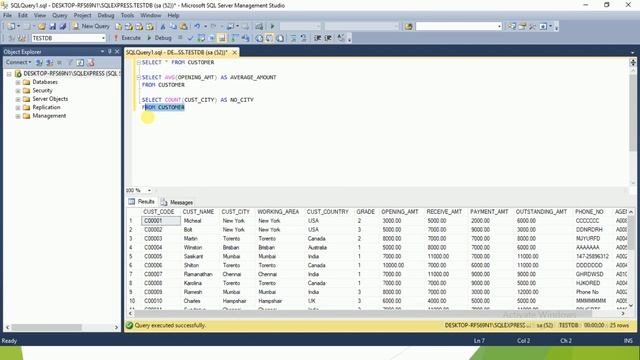This screenshot has height=360, width=640.
Task: Disconnect server in Object Explorer toolbar
Action: [x=49, y=62]
